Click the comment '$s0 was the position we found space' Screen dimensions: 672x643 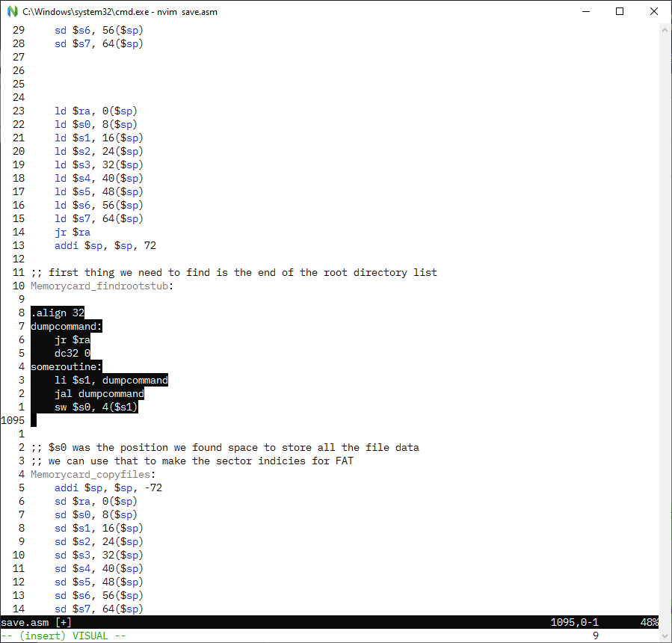pyautogui.click(x=224, y=448)
